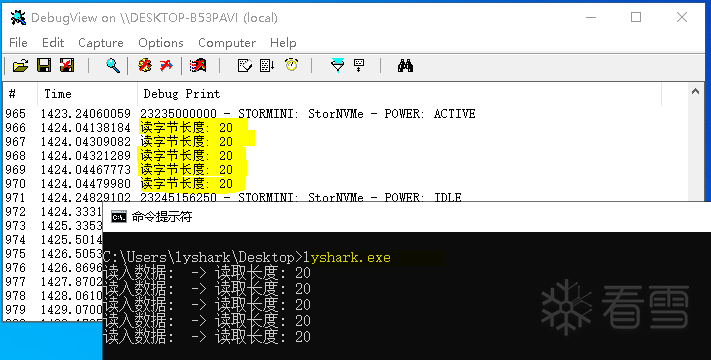Click the Pass-Through toolbar icon with red arrow
The width and height of the screenshot is (711, 360).
(x=166, y=66)
